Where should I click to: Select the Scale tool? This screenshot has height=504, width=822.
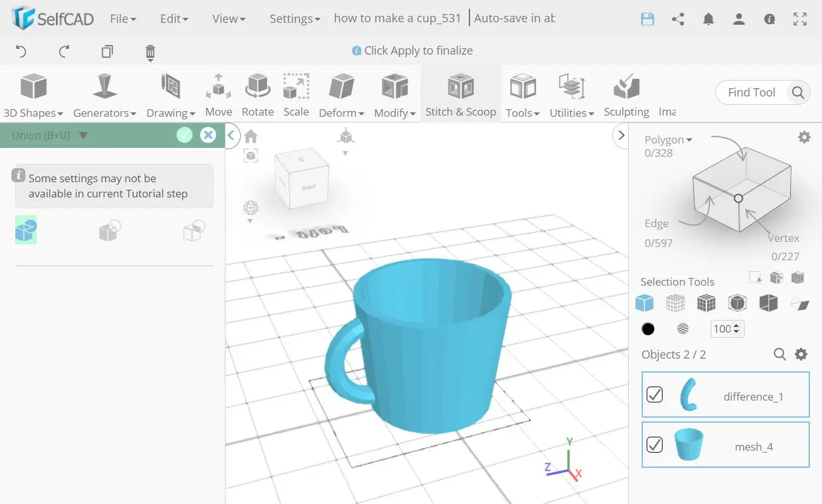point(296,95)
